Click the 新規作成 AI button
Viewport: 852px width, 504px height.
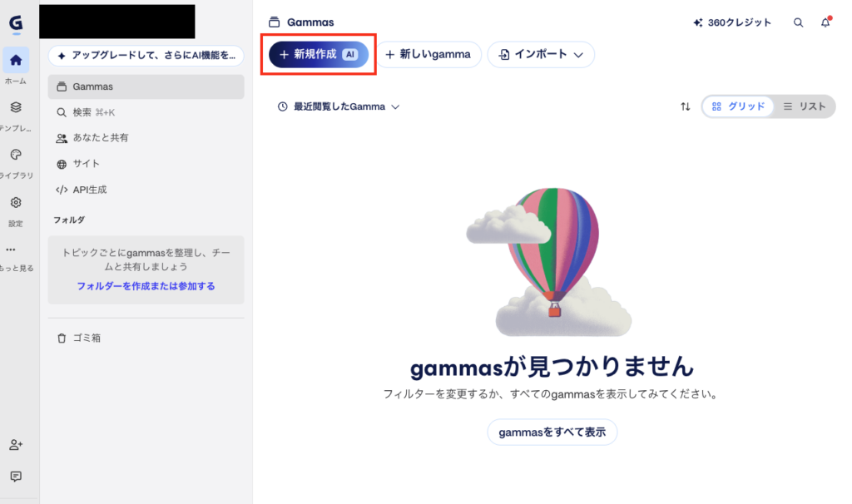pyautogui.click(x=319, y=54)
